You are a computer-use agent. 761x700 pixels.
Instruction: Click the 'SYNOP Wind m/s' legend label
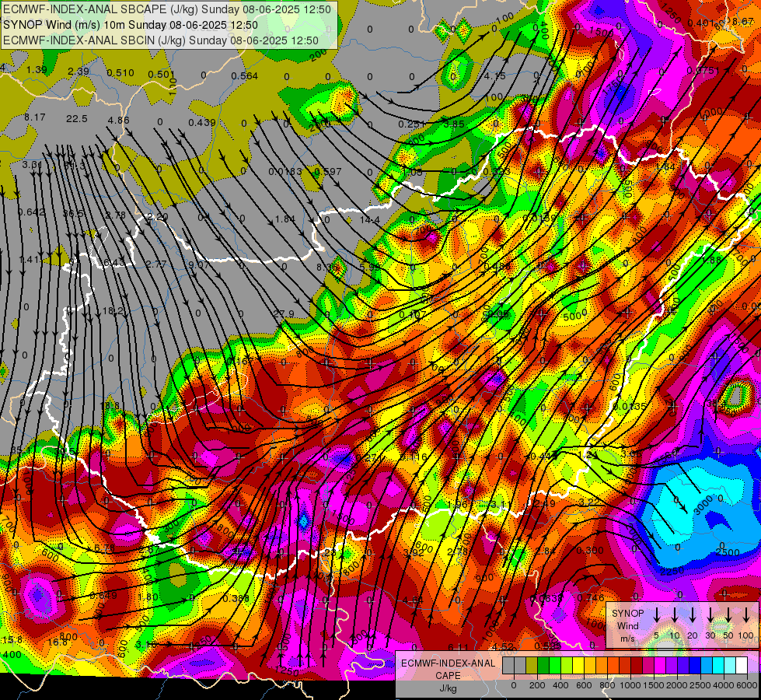(627, 625)
